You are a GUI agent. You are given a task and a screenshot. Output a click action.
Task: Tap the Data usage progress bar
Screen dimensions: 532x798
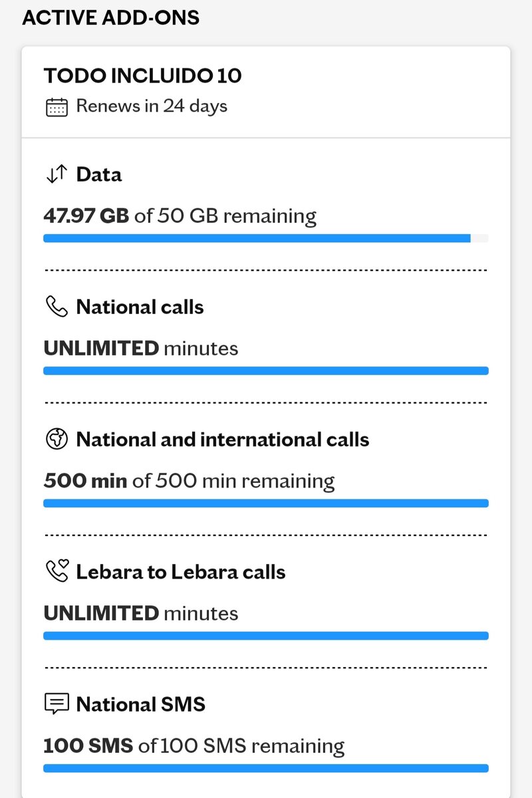coord(266,238)
